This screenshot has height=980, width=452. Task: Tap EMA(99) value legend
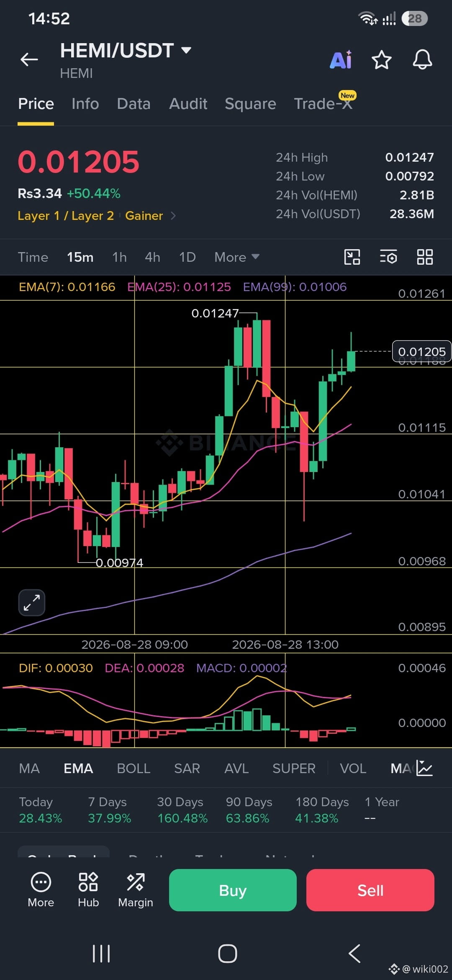tap(295, 287)
